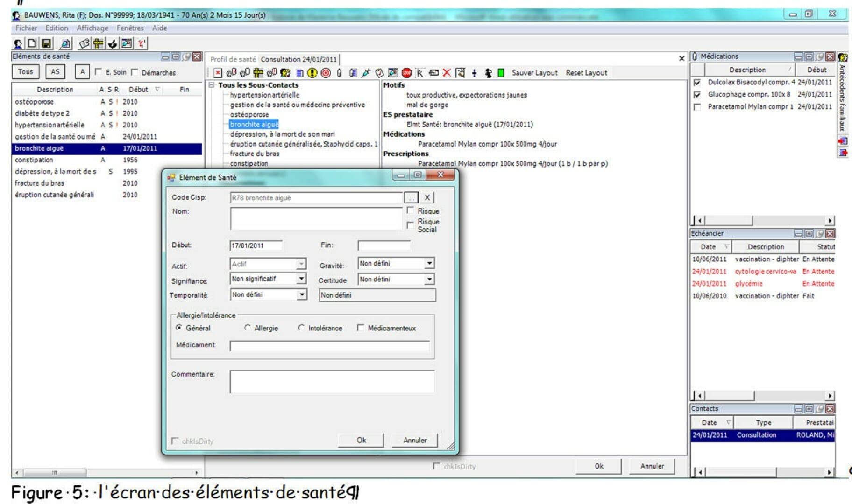Click the paperclip attachment icon
The height and width of the screenshot is (504, 852).
(x=339, y=73)
